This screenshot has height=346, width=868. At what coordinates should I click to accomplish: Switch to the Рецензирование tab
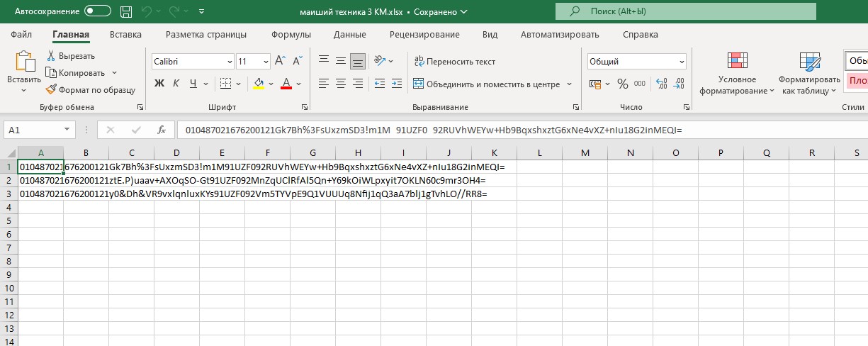pos(424,34)
